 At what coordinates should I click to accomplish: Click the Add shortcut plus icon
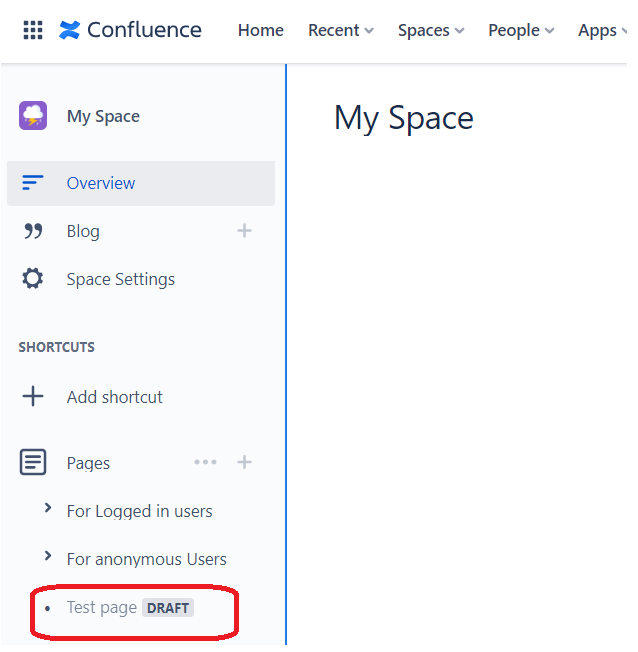coord(33,396)
